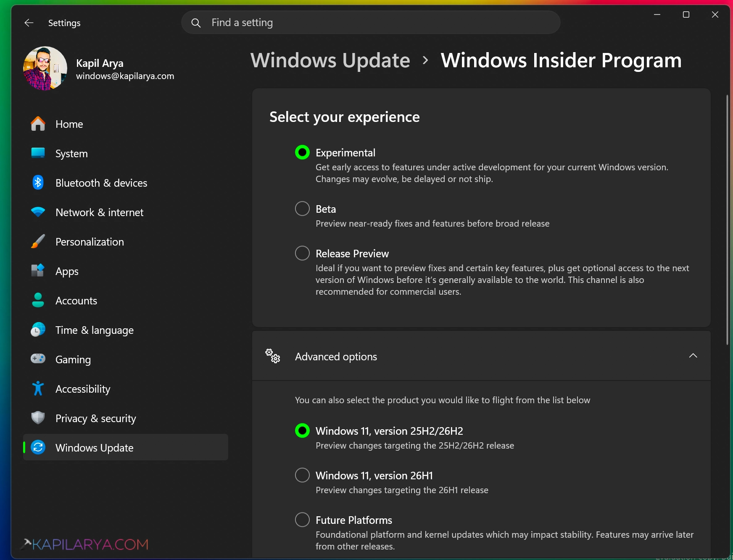This screenshot has width=733, height=560.
Task: Click the Windows Insider Program title
Action: pos(561,60)
